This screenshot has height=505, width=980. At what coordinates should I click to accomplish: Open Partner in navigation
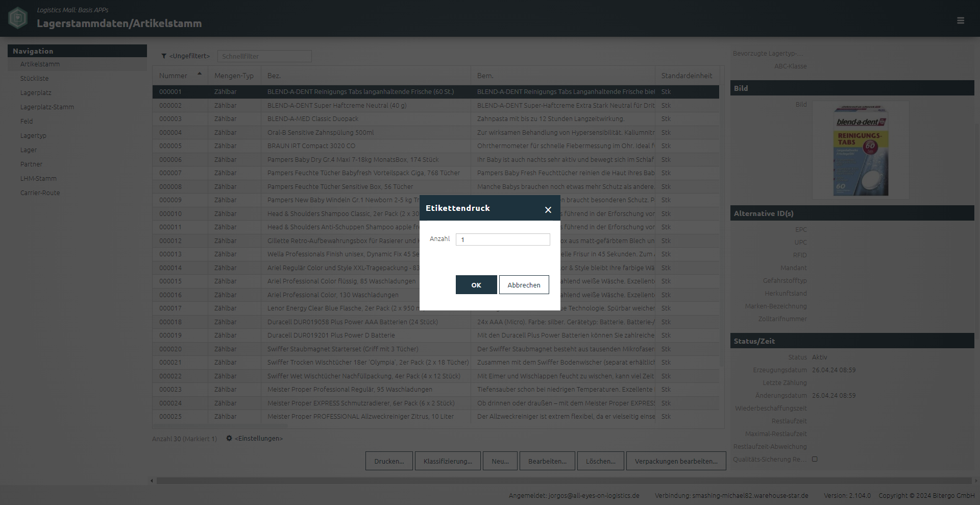coord(31,164)
